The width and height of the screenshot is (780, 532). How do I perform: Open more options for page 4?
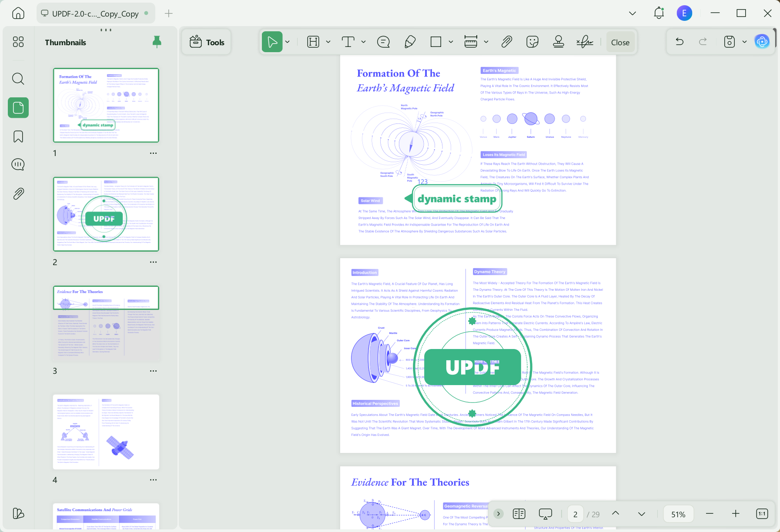153,480
